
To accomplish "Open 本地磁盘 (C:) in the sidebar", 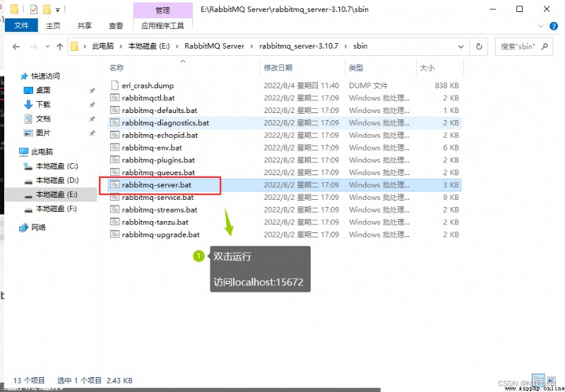I will click(57, 166).
